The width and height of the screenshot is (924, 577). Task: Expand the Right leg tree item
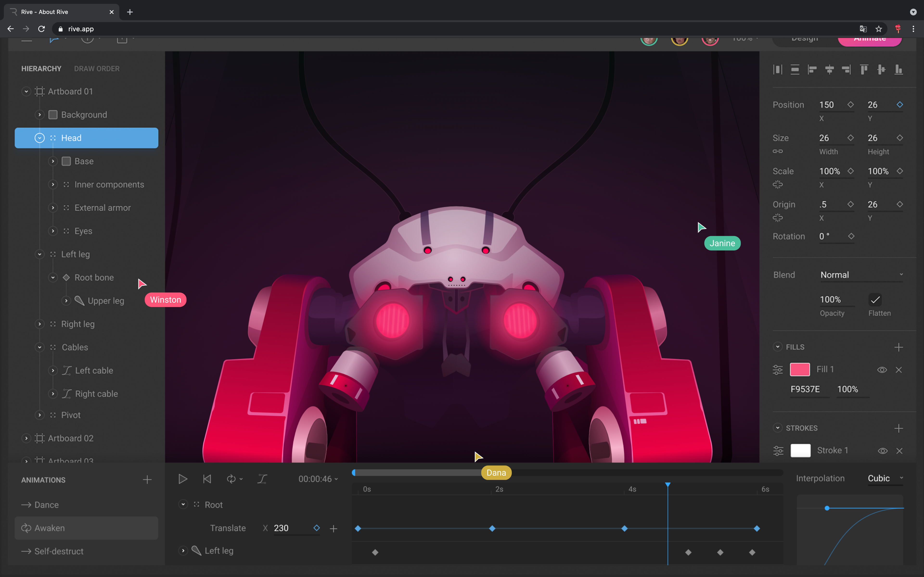tap(40, 324)
